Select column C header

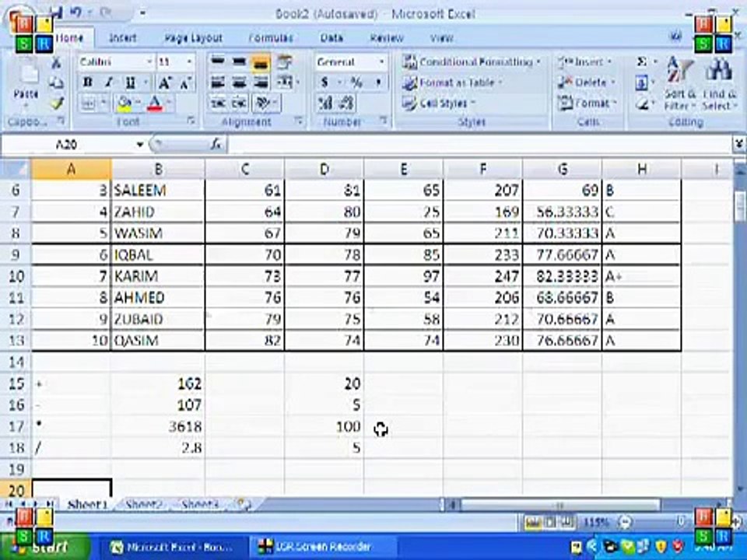coord(245,169)
